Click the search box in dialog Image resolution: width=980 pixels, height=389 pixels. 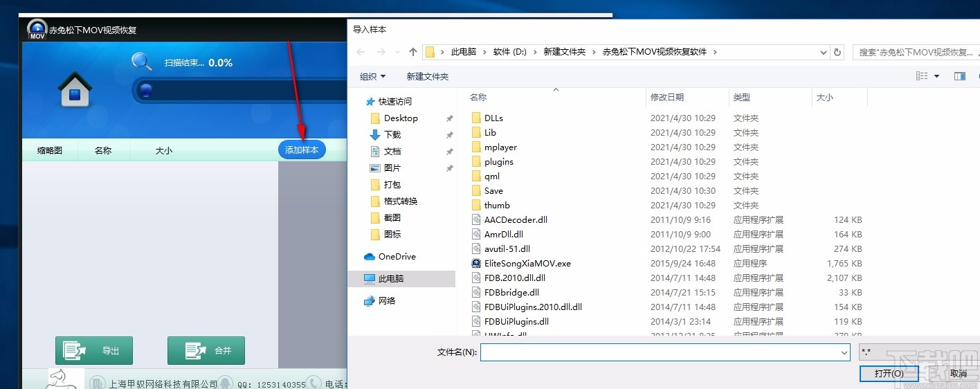pyautogui.click(x=916, y=52)
